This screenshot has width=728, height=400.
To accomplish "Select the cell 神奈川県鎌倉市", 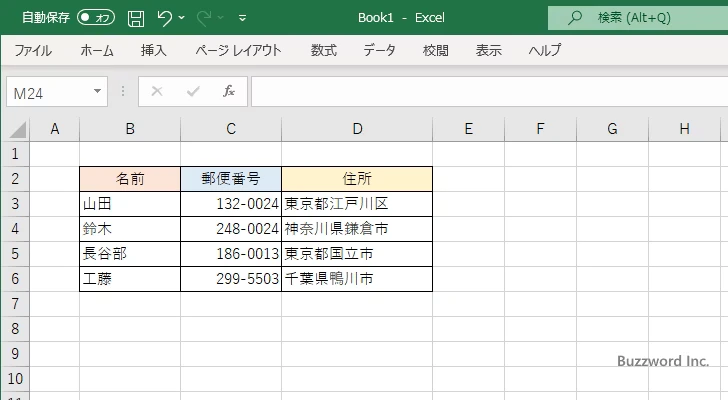I will pos(357,229).
